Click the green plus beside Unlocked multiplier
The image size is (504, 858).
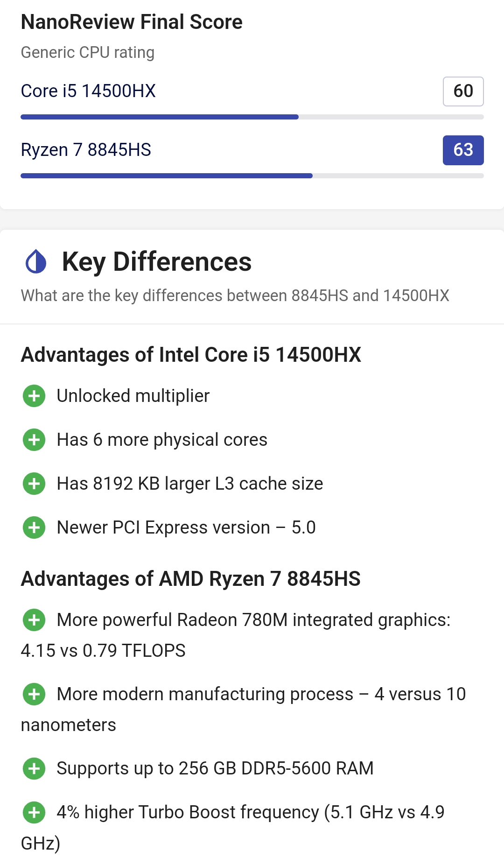pyautogui.click(x=34, y=396)
